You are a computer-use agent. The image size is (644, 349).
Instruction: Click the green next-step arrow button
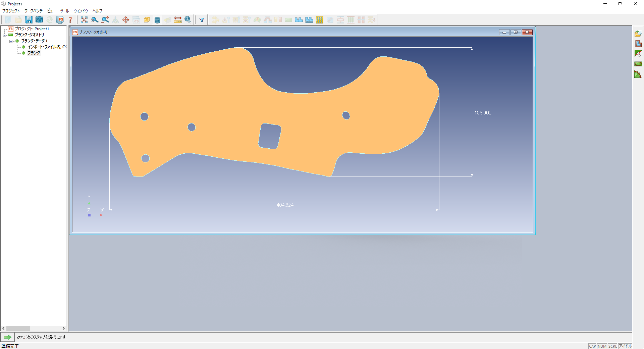click(x=7, y=337)
